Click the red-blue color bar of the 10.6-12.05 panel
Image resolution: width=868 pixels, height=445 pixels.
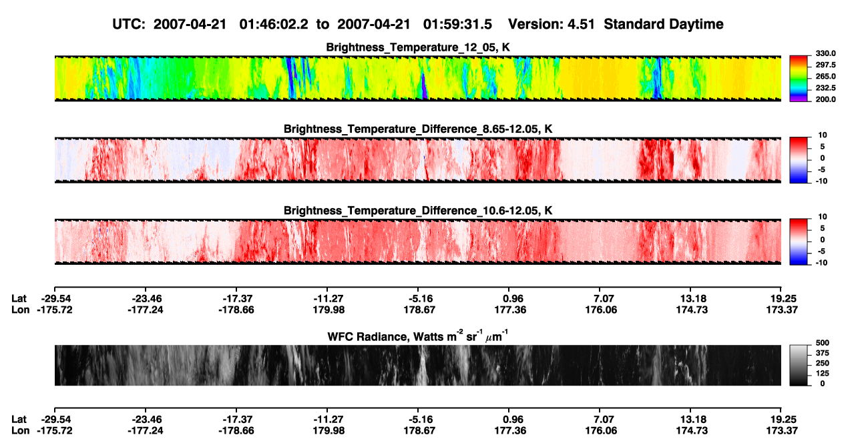point(799,242)
